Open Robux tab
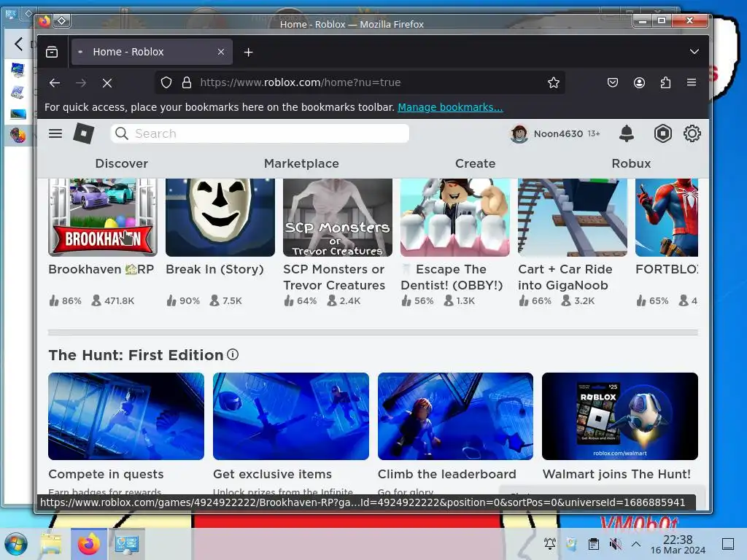This screenshot has height=560, width=747. (x=631, y=163)
